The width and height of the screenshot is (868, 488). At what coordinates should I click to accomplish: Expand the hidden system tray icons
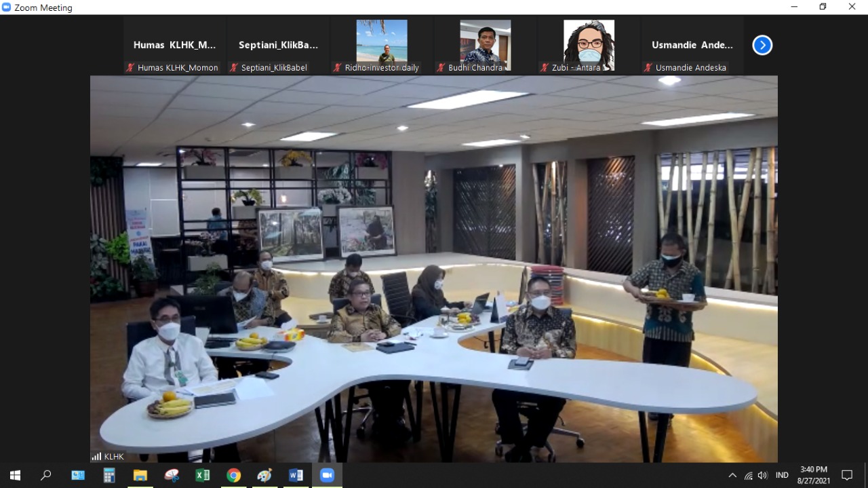[732, 475]
